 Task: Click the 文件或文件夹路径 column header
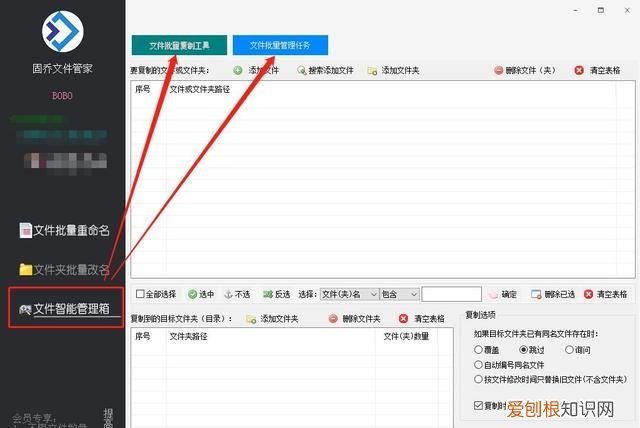[x=200, y=89]
